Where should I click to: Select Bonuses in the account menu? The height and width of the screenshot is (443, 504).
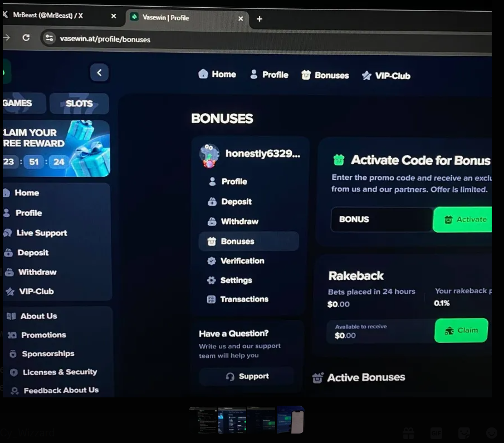249,241
